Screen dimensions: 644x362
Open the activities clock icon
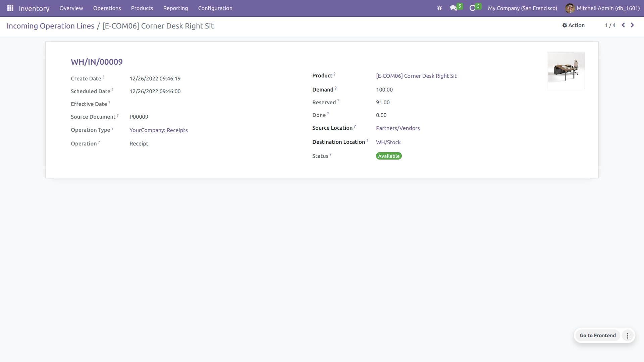pyautogui.click(x=473, y=8)
